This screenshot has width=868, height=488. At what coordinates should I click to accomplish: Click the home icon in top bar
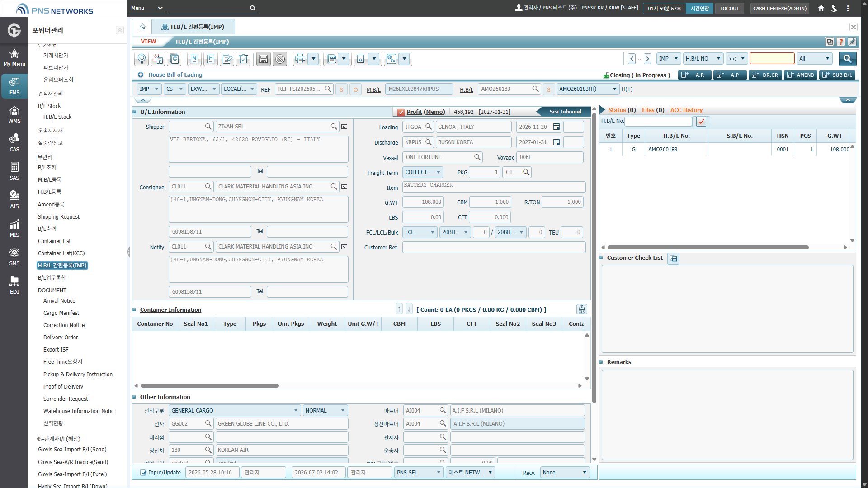(x=821, y=8)
